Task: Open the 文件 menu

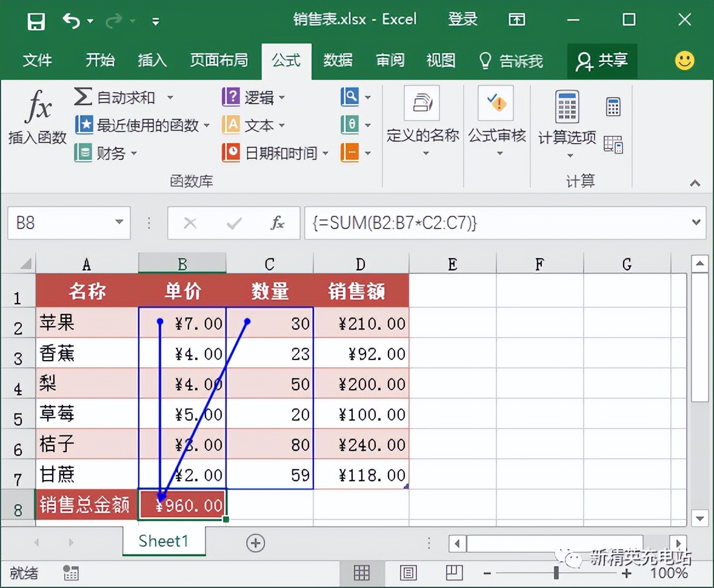Action: 38,61
